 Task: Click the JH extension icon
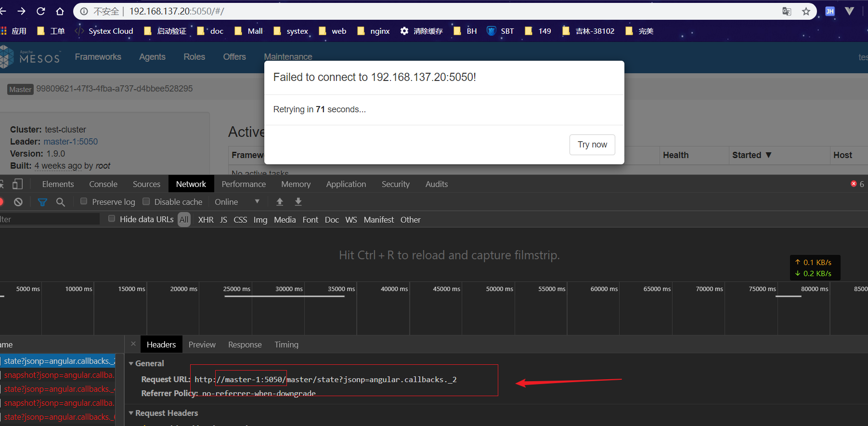coord(830,11)
